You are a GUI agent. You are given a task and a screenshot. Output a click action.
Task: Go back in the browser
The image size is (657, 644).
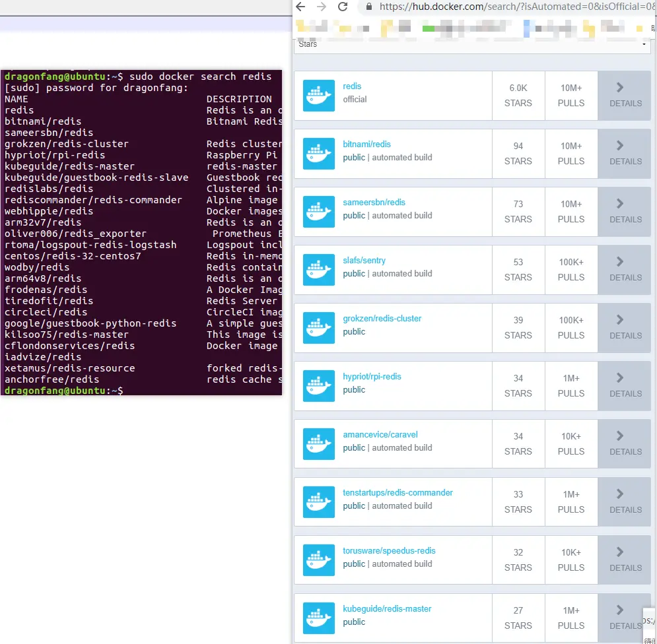coord(300,7)
